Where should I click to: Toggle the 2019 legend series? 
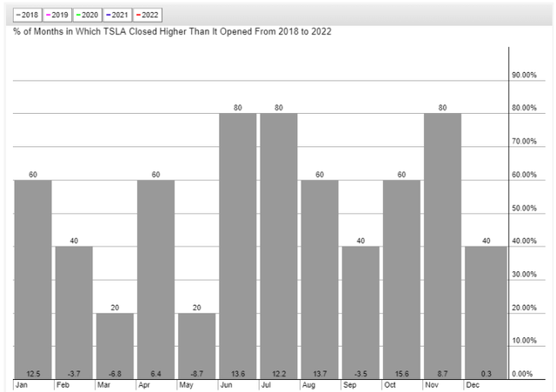tap(57, 15)
